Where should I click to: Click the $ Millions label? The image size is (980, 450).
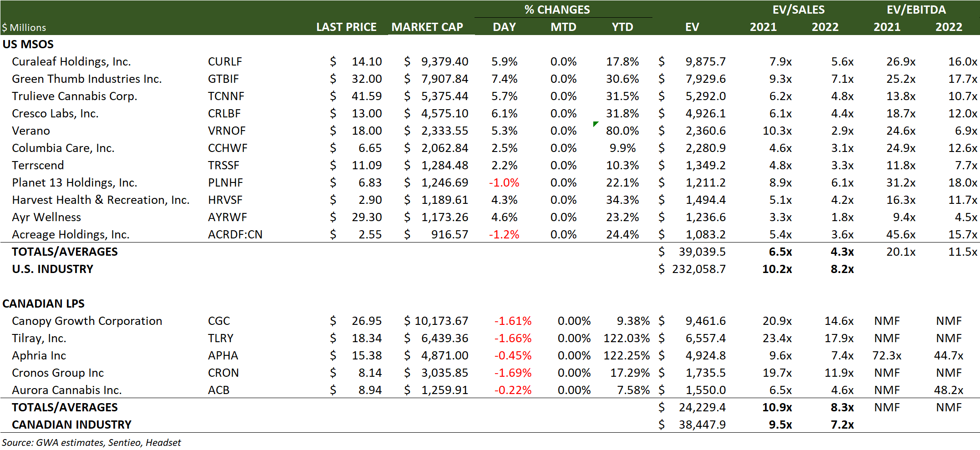[24, 27]
